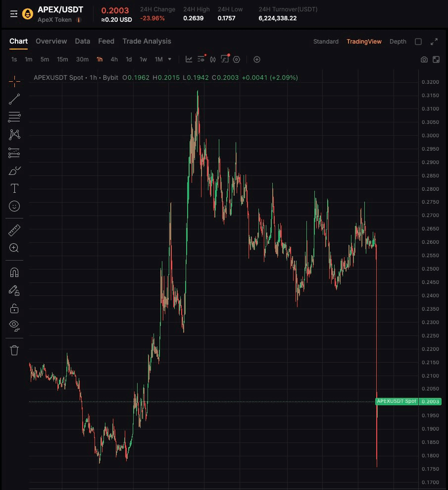Activate the zoom in tool
The height and width of the screenshot is (490, 448).
coord(14,248)
